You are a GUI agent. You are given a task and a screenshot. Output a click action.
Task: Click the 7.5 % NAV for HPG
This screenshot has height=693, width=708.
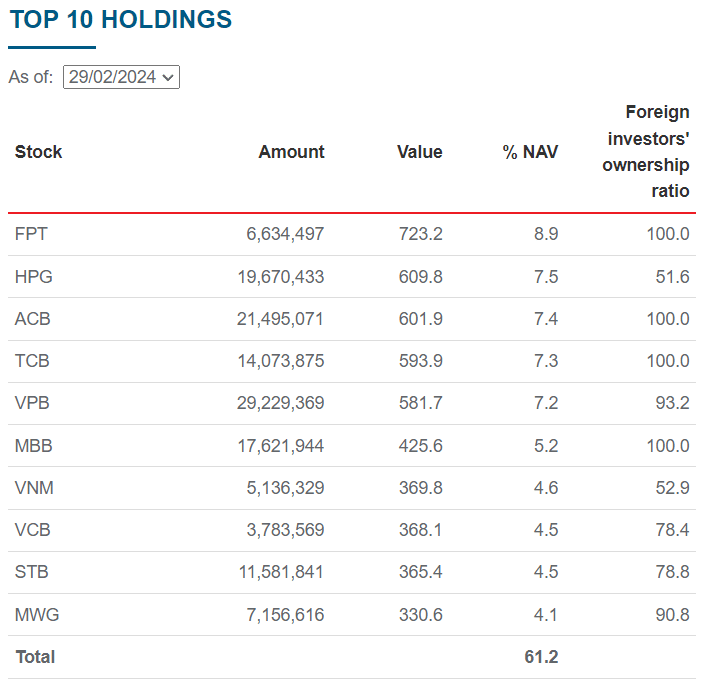coord(546,277)
